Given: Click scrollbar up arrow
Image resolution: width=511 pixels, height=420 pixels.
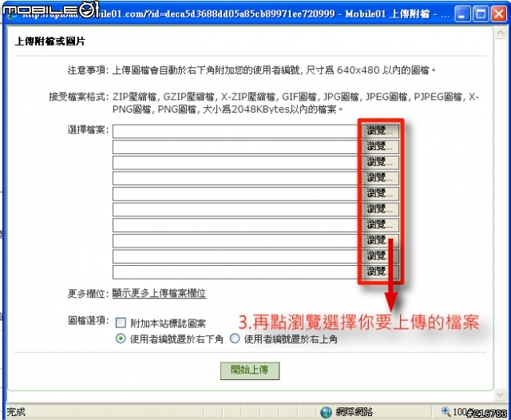Looking at the screenshot, I should coord(501,33).
